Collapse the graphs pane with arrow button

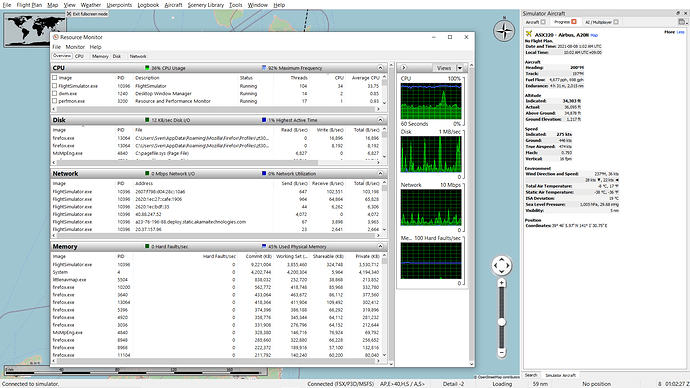click(x=404, y=68)
